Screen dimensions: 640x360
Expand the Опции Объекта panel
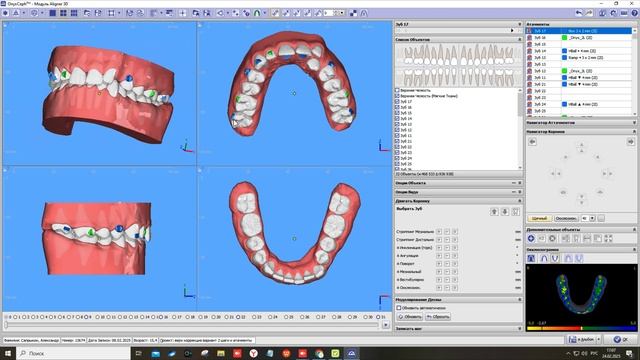[x=520, y=183]
